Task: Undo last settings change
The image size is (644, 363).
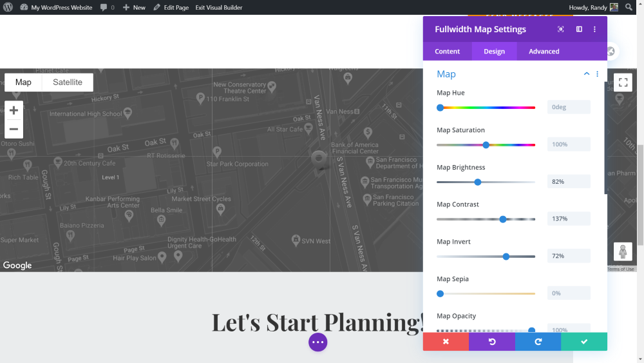Action: pos(491,342)
